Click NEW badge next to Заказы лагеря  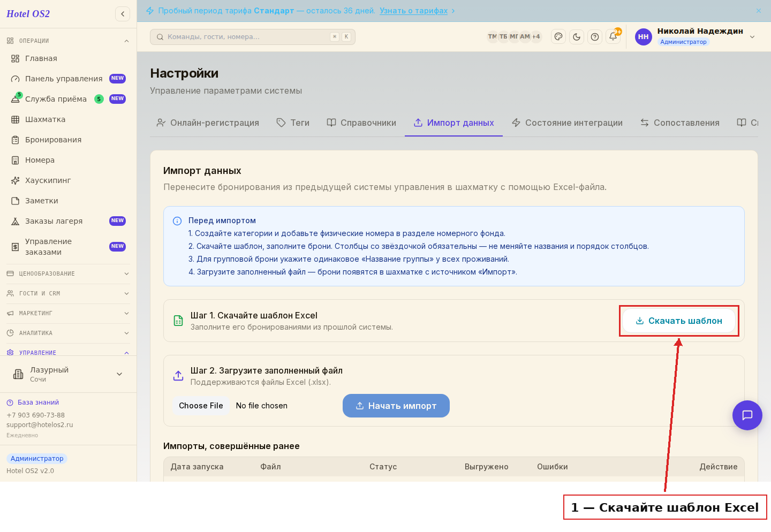click(x=117, y=221)
